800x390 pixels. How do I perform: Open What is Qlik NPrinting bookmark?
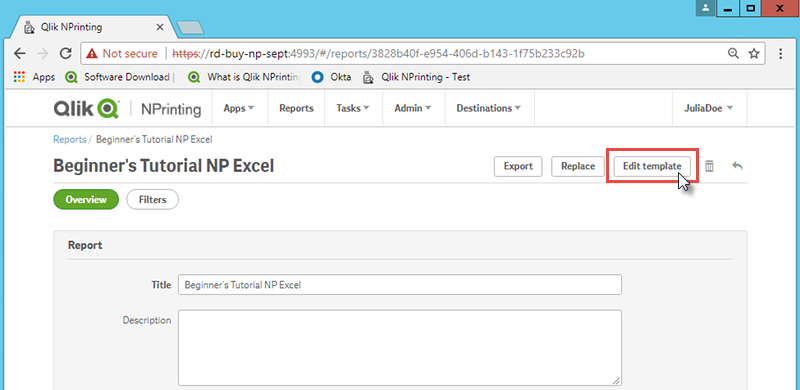click(x=244, y=77)
